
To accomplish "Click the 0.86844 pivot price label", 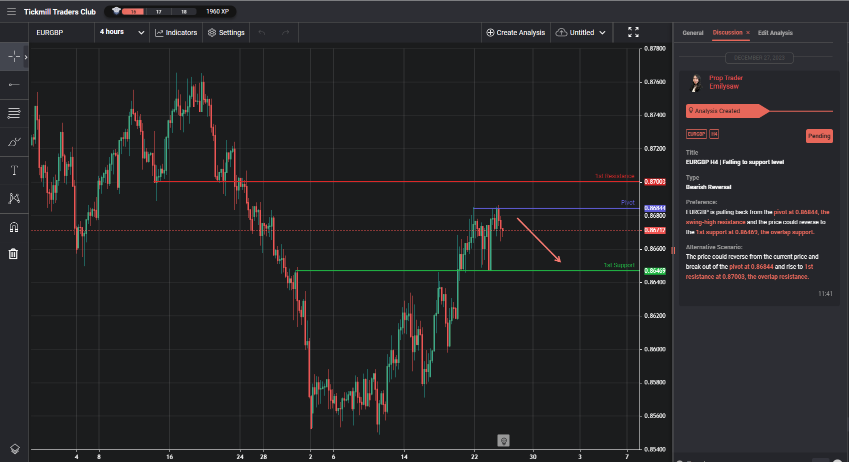I will (x=655, y=208).
